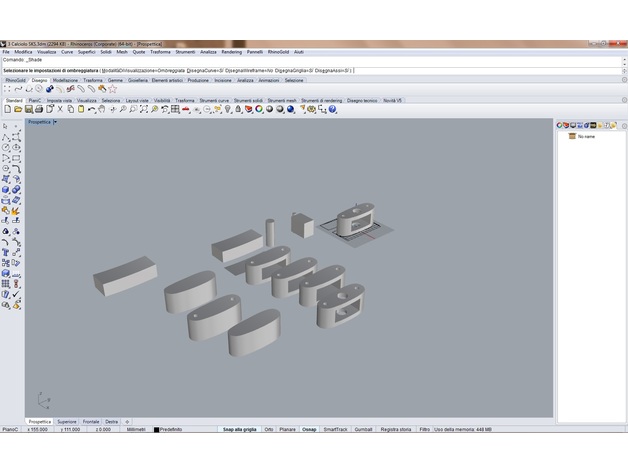Viewport: 628px width, 472px height.
Task: Open the Trasforma menu
Action: (x=160, y=51)
